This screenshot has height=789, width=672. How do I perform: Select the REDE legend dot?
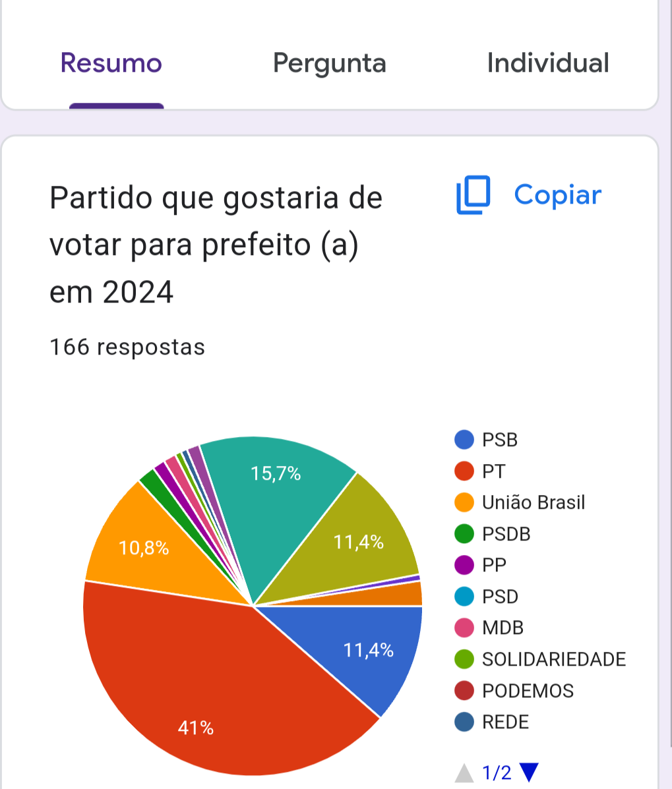click(464, 722)
